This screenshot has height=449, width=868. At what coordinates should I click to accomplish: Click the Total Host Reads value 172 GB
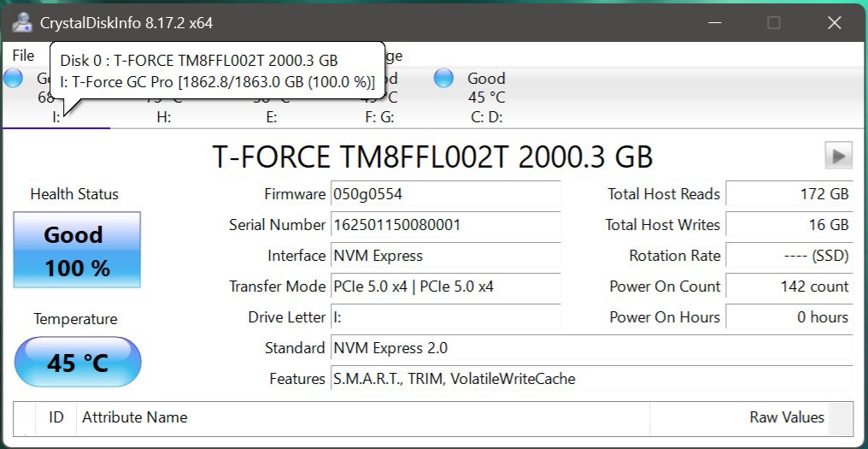pyautogui.click(x=789, y=194)
